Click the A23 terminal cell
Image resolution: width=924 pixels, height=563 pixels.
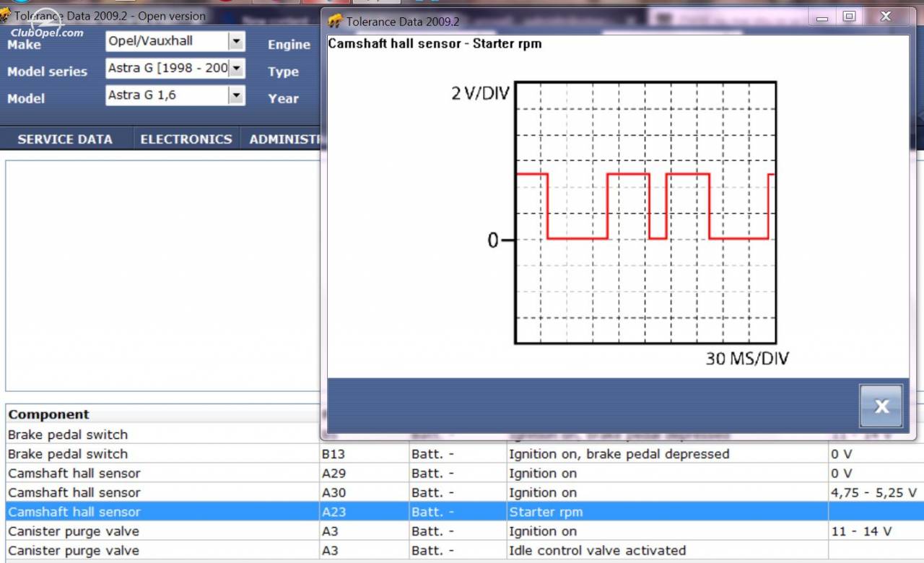pos(364,512)
